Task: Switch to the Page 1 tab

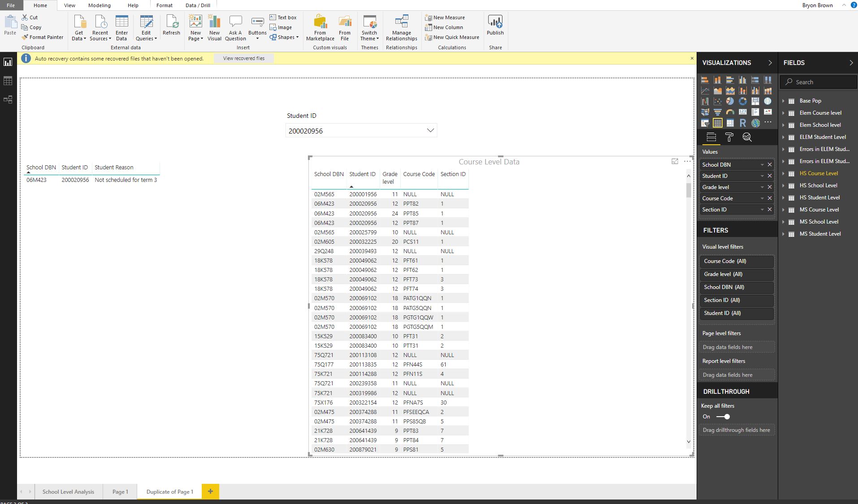Action: (x=120, y=491)
